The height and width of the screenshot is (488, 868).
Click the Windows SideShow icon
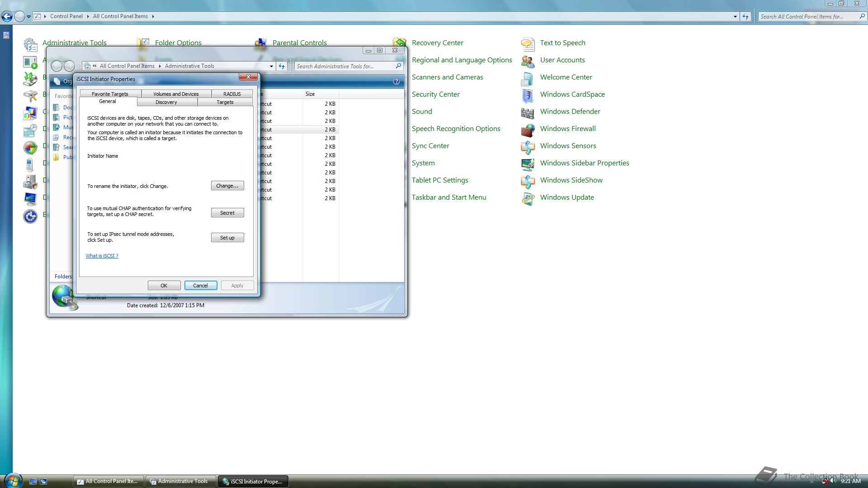(x=528, y=182)
